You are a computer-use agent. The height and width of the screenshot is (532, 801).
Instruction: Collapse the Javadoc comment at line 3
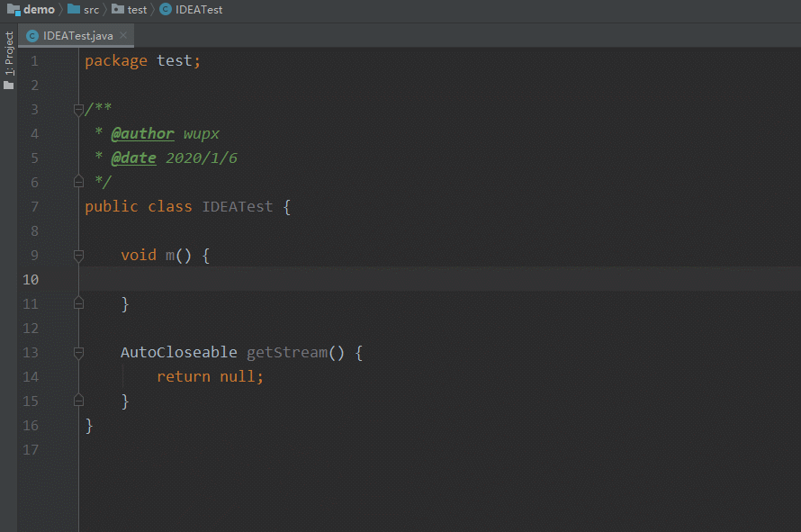[78, 109]
